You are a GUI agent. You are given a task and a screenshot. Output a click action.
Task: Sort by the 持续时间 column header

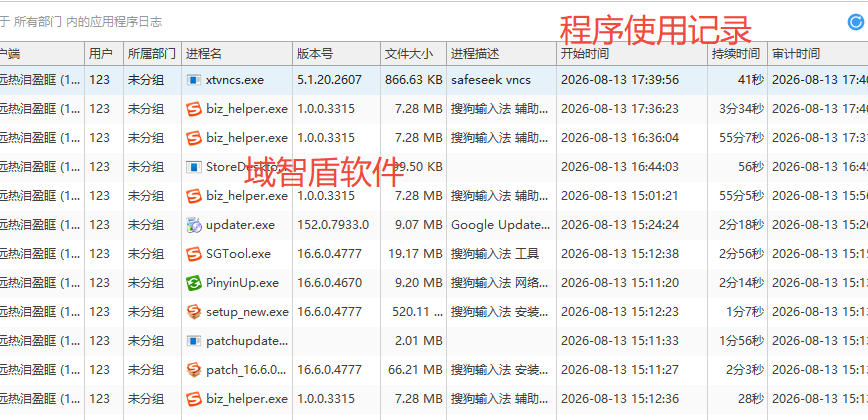[x=738, y=54]
